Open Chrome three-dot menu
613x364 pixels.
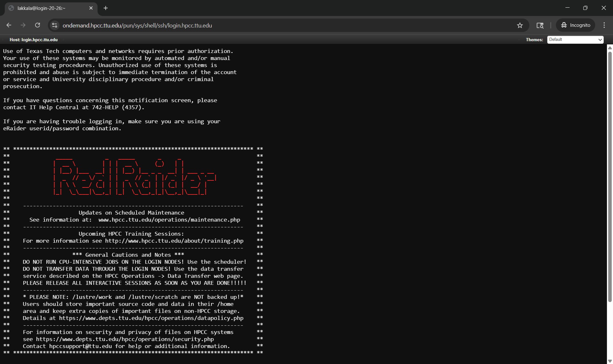604,25
